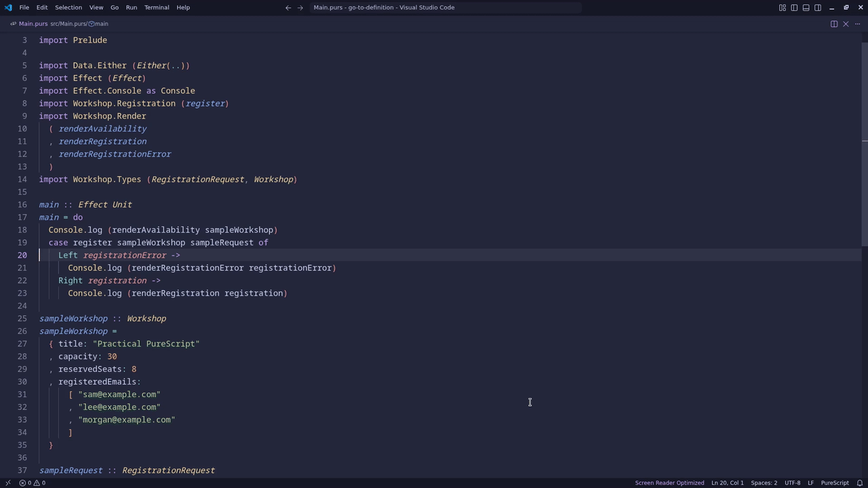Viewport: 868px width, 488px height.
Task: Open editor More Actions ellipsis
Action: pyautogui.click(x=857, y=24)
